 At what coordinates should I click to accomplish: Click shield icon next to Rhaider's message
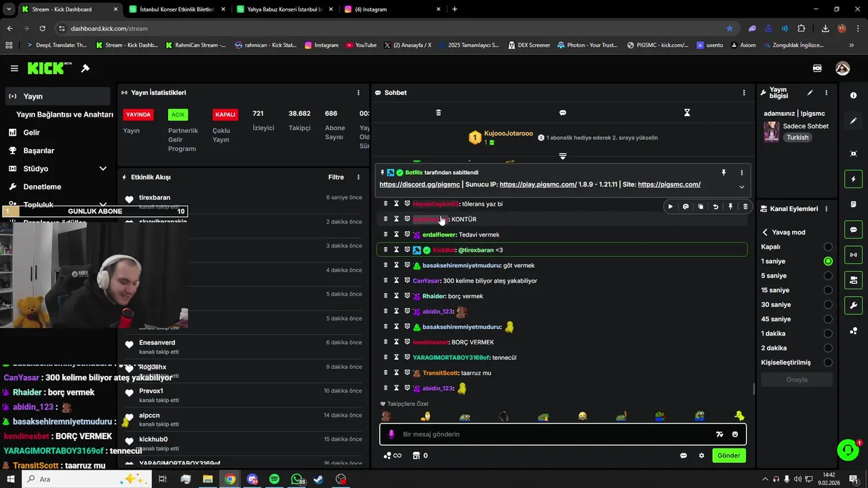pyautogui.click(x=408, y=296)
